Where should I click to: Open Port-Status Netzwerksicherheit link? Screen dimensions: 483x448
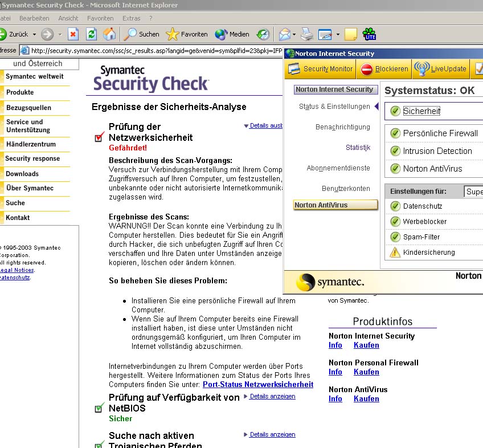point(258,385)
